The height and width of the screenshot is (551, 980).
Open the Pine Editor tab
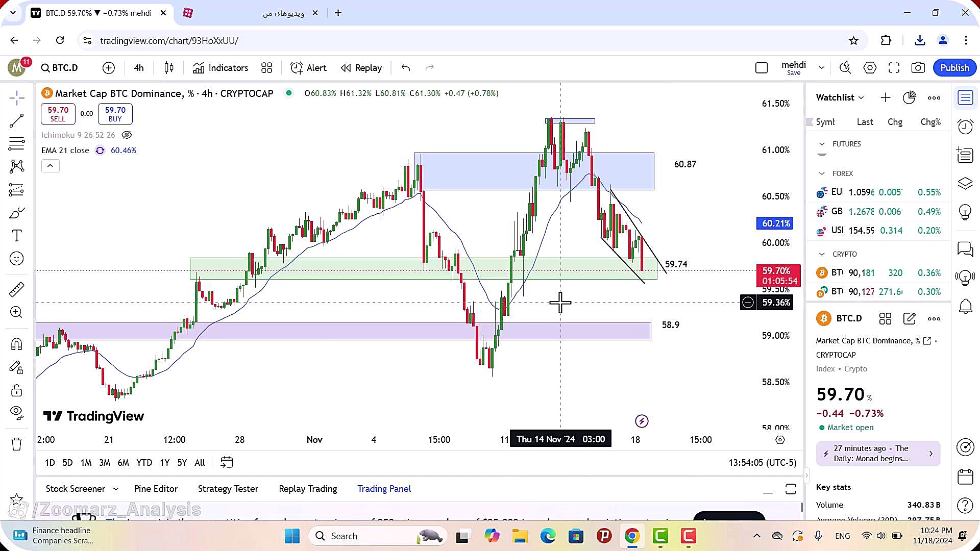pyautogui.click(x=156, y=489)
